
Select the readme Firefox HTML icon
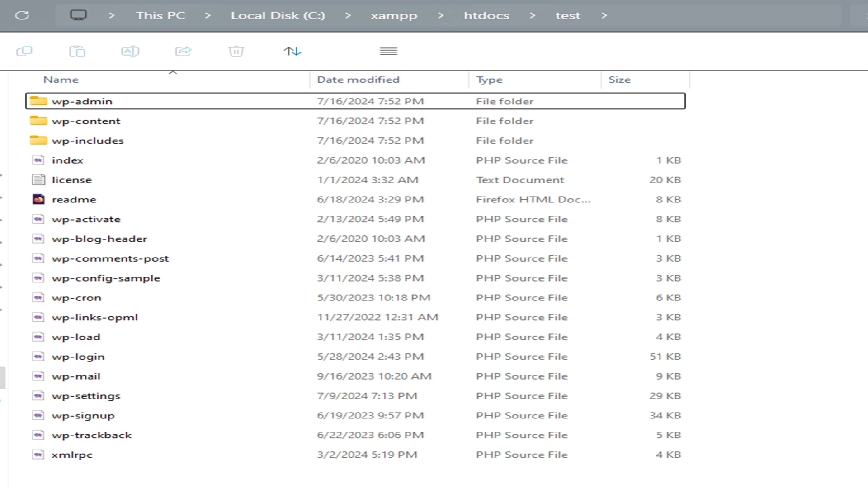coord(38,199)
